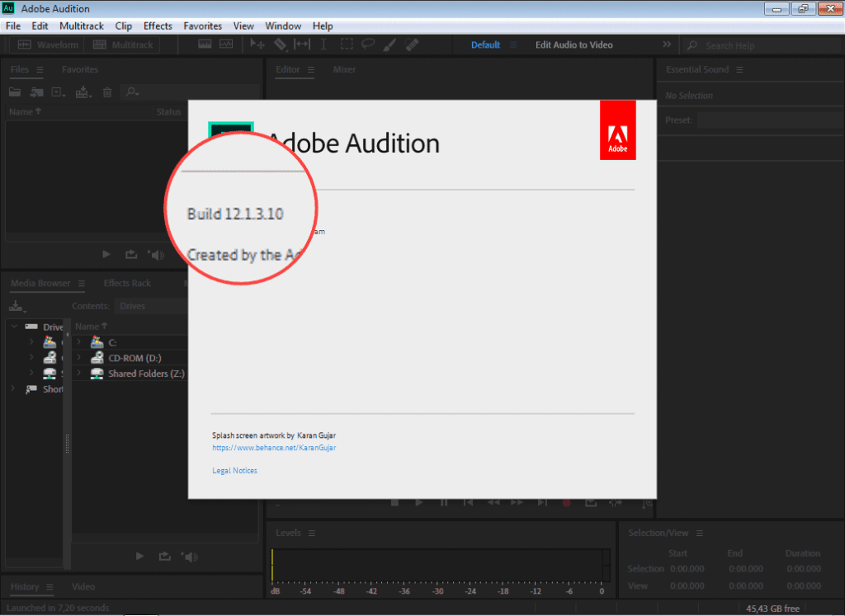Click the Fast Forward button in the transport
Screen dimensions: 845x616
[x=517, y=503]
